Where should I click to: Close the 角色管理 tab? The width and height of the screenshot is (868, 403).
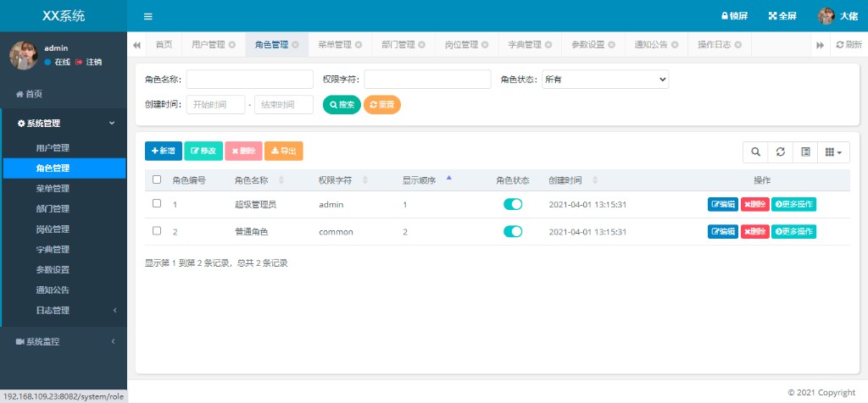pyautogui.click(x=295, y=45)
